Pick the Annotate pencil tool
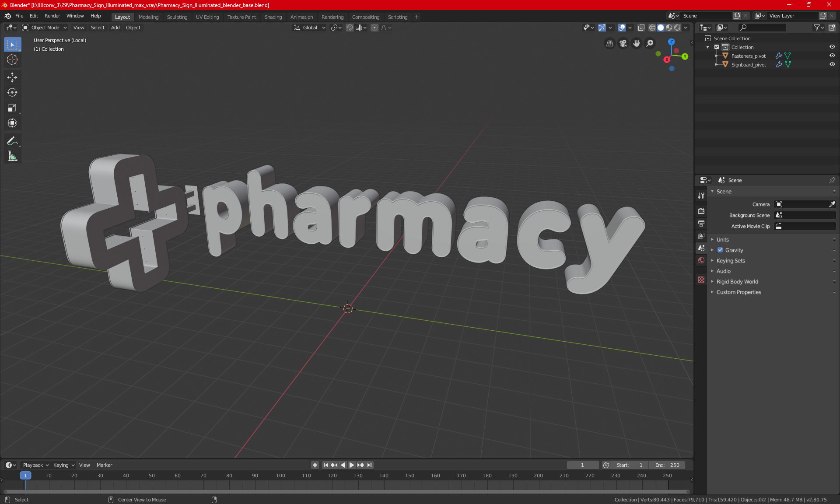The image size is (840, 504). click(12, 141)
